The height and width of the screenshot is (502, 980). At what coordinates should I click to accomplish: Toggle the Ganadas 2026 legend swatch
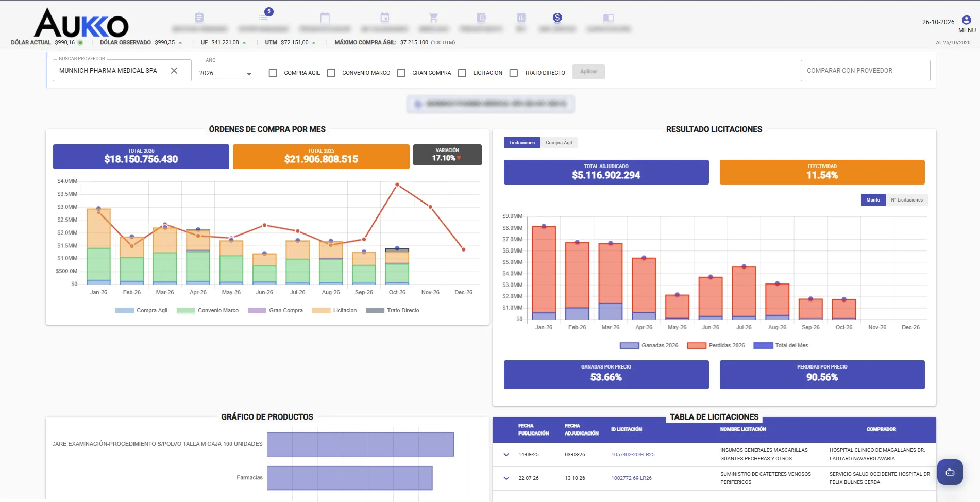pos(630,345)
